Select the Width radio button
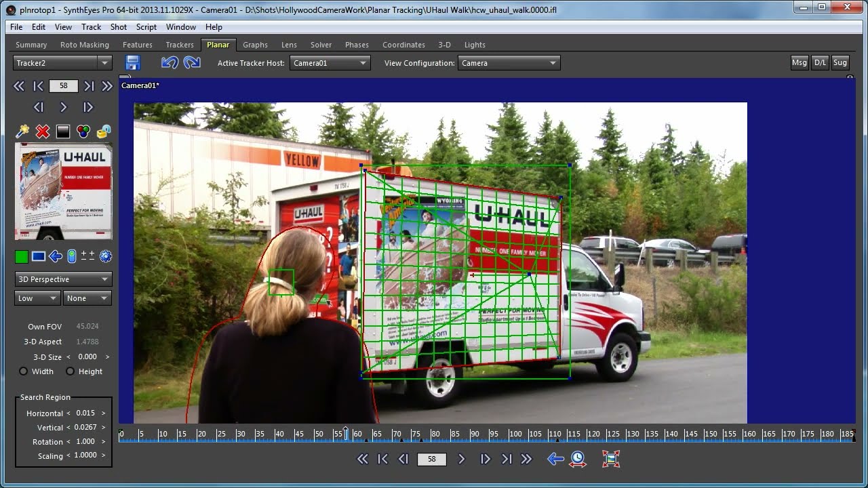Image resolution: width=868 pixels, height=488 pixels. pos(24,371)
